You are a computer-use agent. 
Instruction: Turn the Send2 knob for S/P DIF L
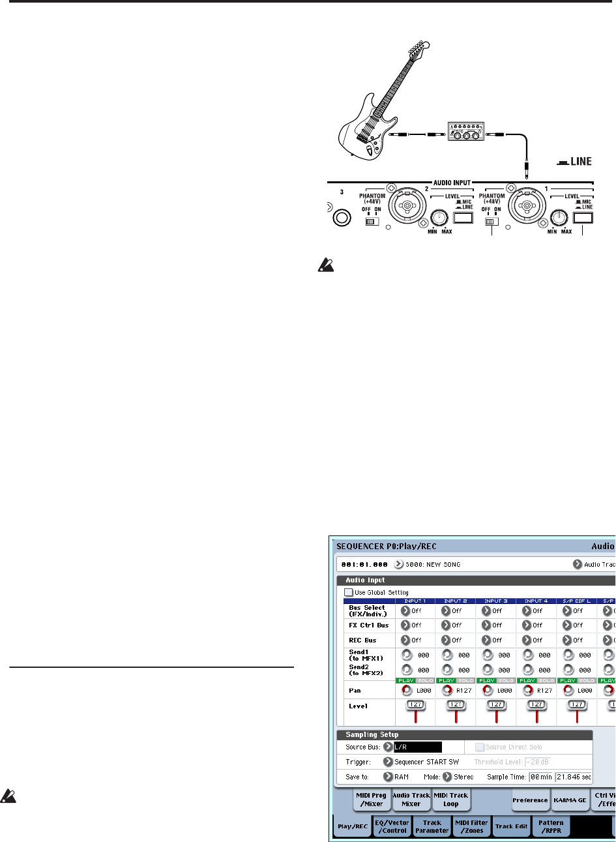click(568, 670)
